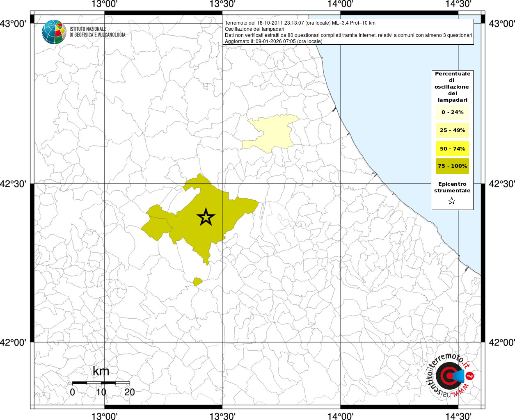
Task: Click the small olive polygon south of the epicenter
Action: (197, 281)
